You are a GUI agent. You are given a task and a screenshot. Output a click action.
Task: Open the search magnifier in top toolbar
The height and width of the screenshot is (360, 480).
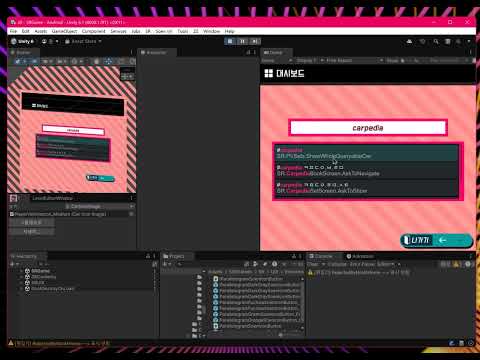click(x=436, y=41)
